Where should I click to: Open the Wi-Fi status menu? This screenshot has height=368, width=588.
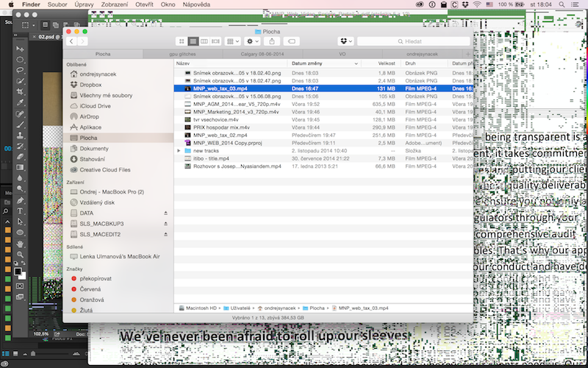(x=476, y=4)
